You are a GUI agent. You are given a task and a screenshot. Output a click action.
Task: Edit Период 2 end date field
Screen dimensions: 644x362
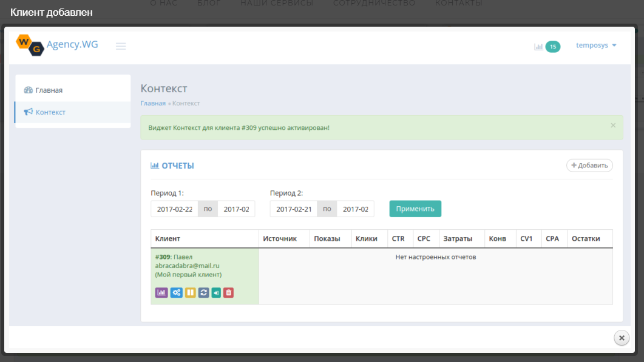[355, 209]
